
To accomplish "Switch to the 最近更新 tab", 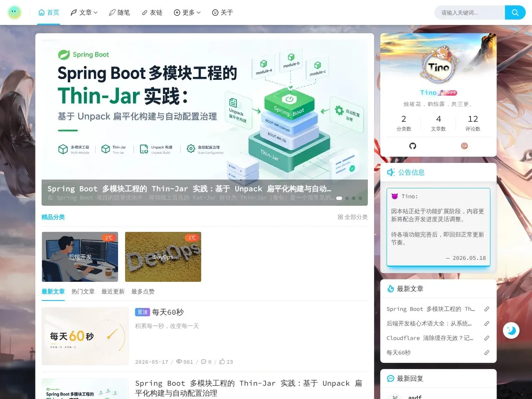I will [113, 291].
